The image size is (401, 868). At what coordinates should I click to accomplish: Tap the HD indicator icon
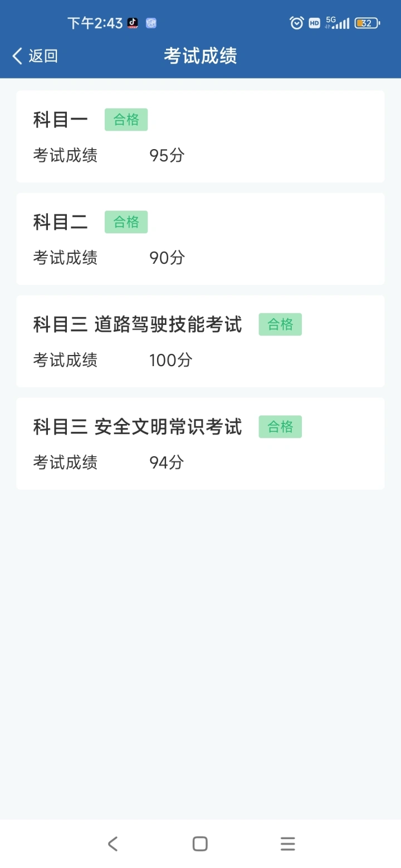coord(315,23)
